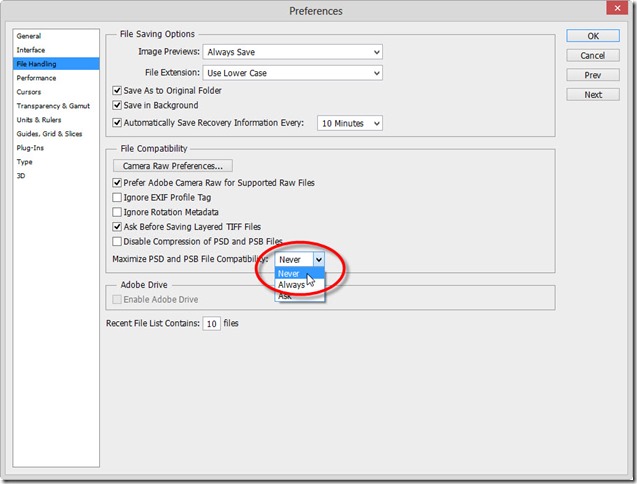Toggle Ask Before Saving Layered TIFF Files
The height and width of the screenshot is (484, 637).
coord(117,227)
